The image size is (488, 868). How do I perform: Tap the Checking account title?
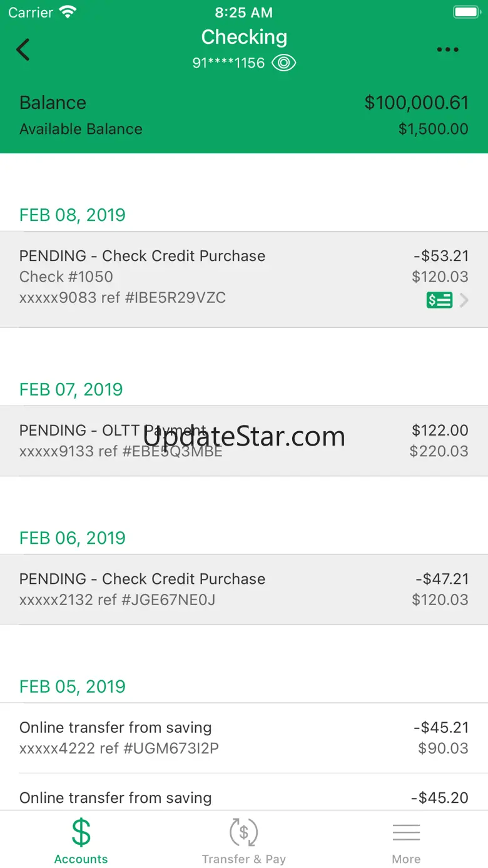[244, 37]
